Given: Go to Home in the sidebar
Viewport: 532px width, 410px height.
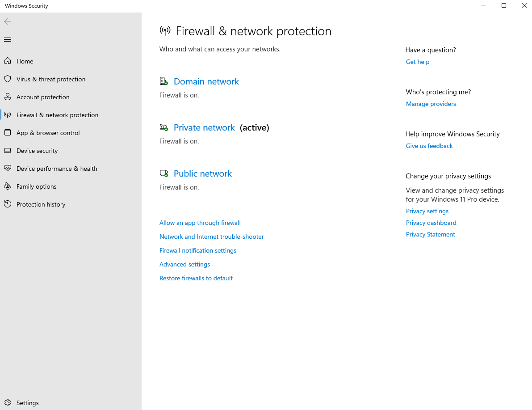Looking at the screenshot, I should click(x=25, y=61).
